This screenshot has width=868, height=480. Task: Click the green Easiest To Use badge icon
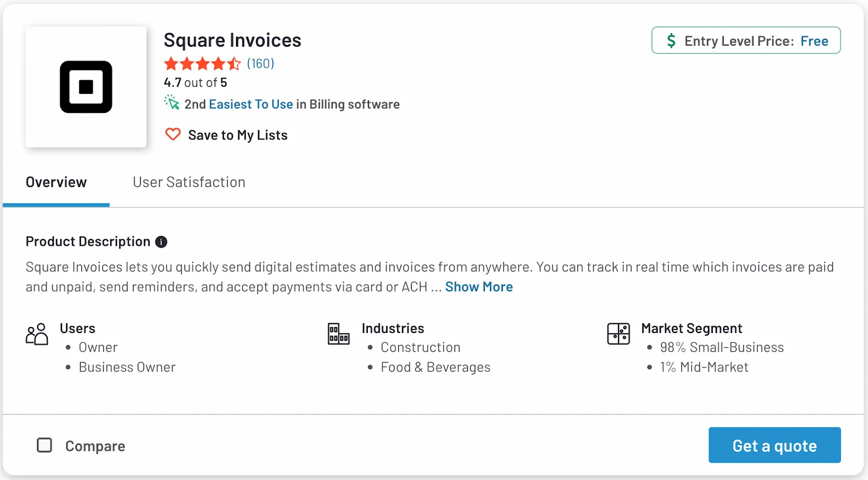click(171, 104)
